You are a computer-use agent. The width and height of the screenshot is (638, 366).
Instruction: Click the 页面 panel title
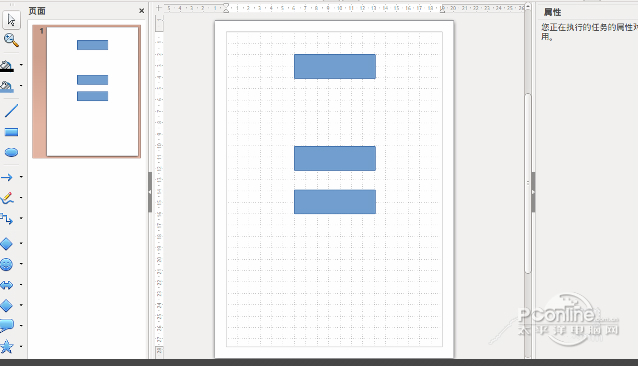tap(37, 11)
